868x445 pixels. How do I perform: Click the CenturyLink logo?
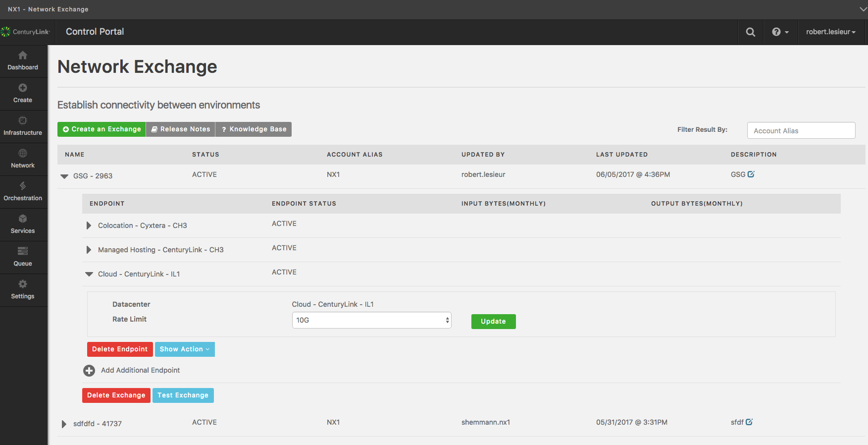click(x=25, y=32)
